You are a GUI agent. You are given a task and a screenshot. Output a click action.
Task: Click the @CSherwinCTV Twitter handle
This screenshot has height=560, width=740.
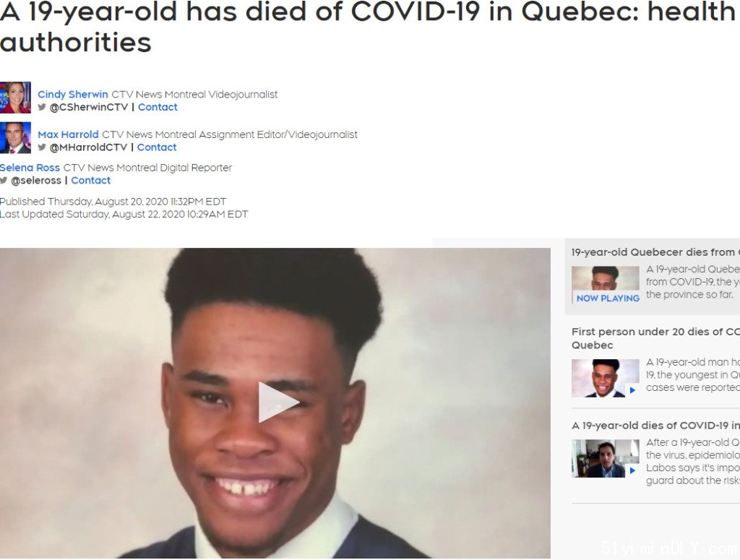pos(89,107)
